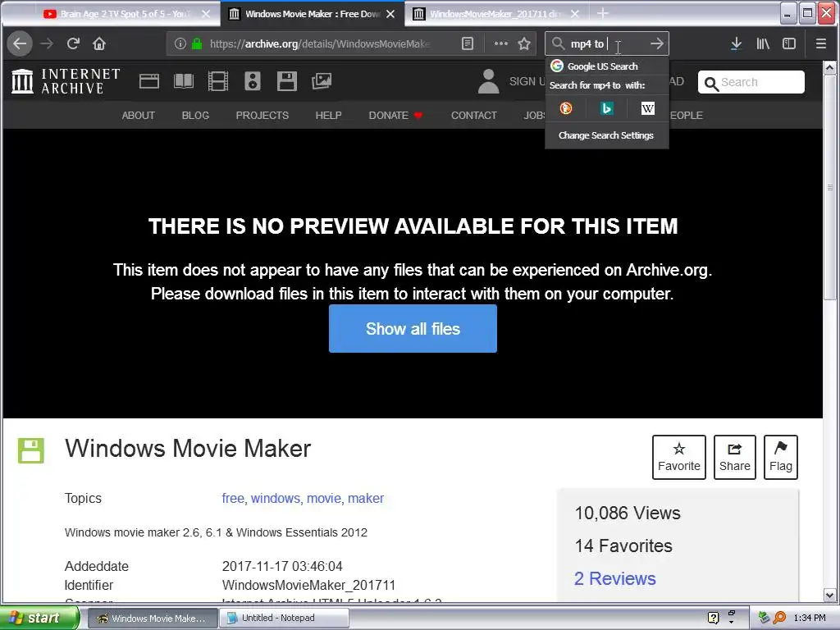Open the ABOUT nav link

point(138,115)
